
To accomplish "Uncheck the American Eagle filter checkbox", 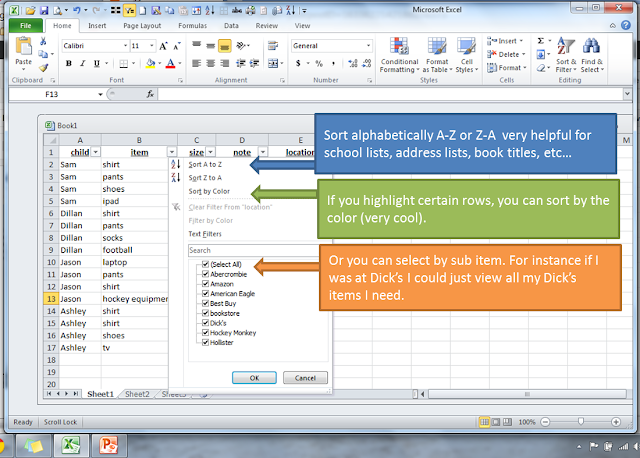I will tap(206, 293).
